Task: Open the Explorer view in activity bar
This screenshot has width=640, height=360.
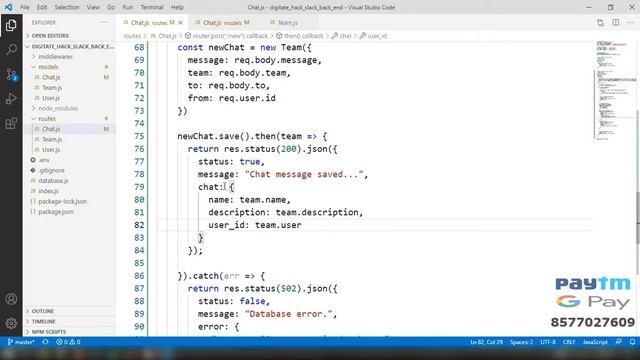Action: 11,25
